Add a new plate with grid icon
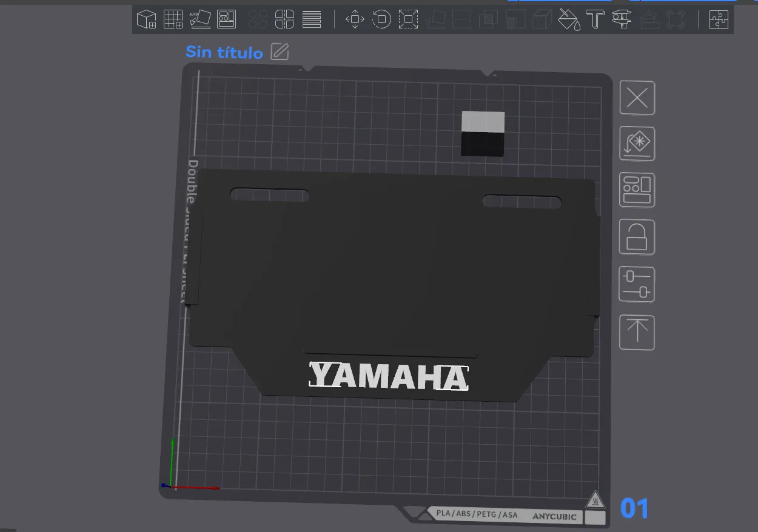The image size is (758, 532). (x=173, y=19)
